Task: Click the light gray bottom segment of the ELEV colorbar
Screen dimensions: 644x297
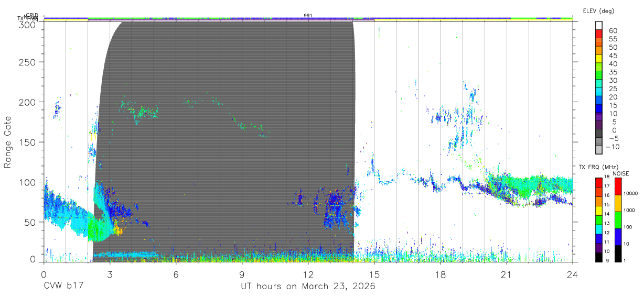Action: pyautogui.click(x=600, y=151)
